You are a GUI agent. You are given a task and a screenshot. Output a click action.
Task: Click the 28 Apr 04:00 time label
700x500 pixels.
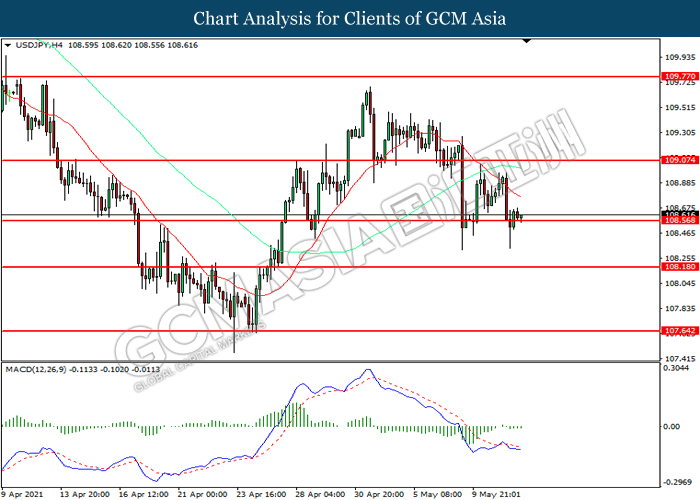[321, 494]
